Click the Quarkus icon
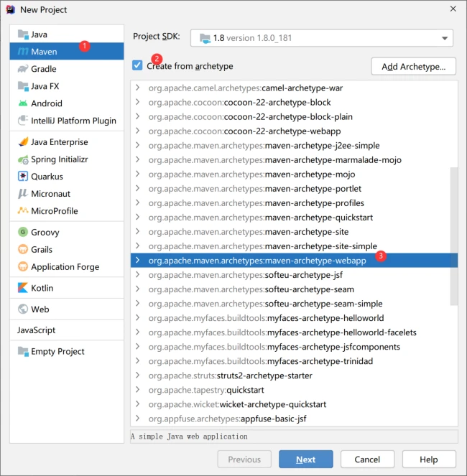This screenshot has width=467, height=476. point(23,177)
